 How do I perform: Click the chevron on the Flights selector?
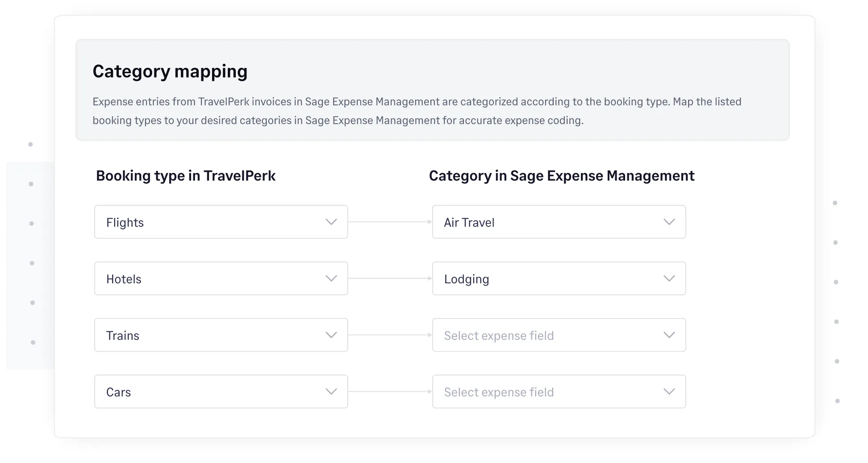pyautogui.click(x=331, y=222)
